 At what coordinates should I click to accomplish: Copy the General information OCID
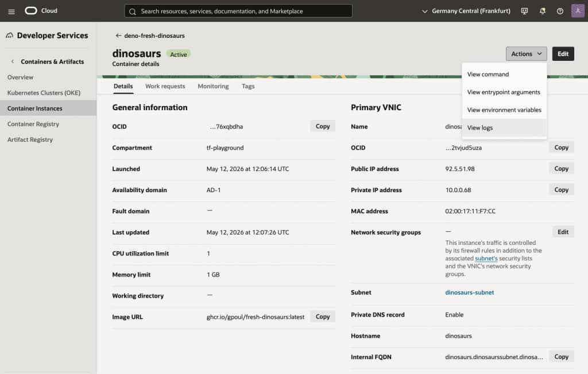point(323,126)
